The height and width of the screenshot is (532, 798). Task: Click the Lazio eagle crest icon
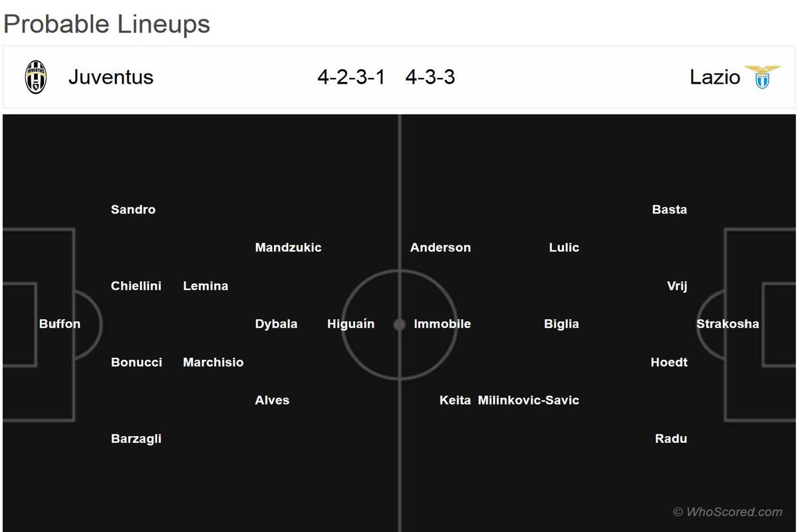coord(762,77)
